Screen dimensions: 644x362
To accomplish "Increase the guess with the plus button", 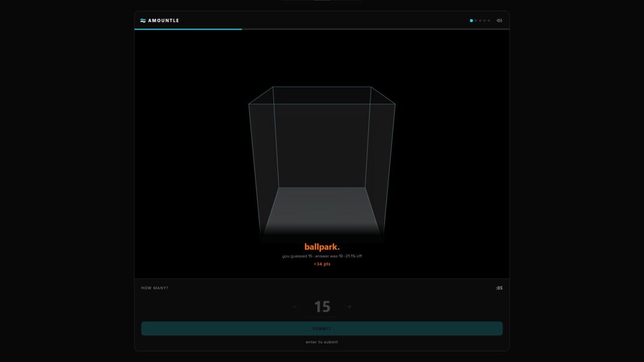I will click(350, 307).
